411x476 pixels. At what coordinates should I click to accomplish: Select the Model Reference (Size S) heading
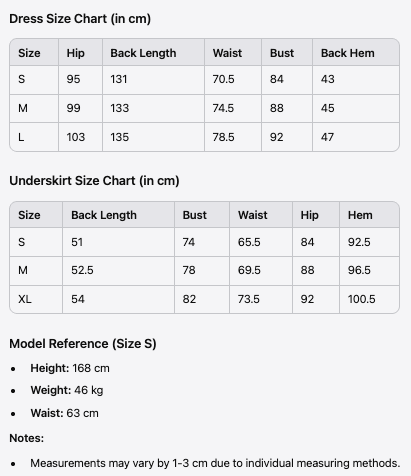click(83, 344)
